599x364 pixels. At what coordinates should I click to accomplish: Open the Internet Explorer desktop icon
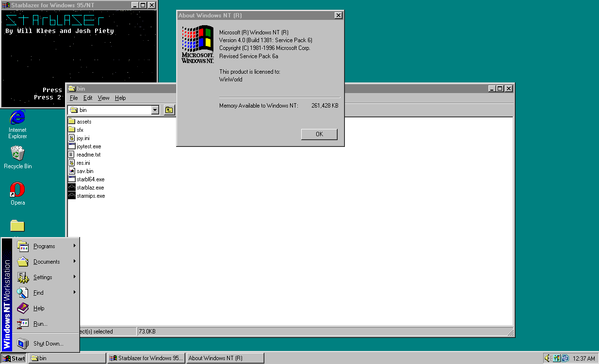(x=17, y=117)
